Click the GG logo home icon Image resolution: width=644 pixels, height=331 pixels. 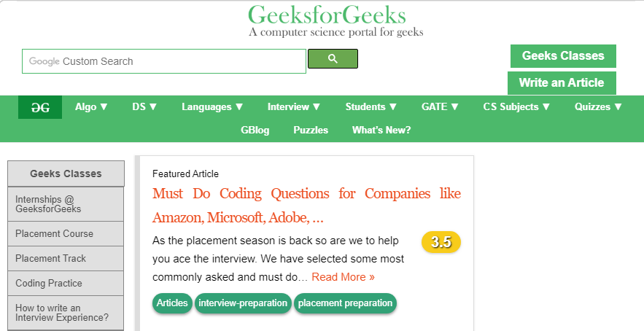click(40, 107)
